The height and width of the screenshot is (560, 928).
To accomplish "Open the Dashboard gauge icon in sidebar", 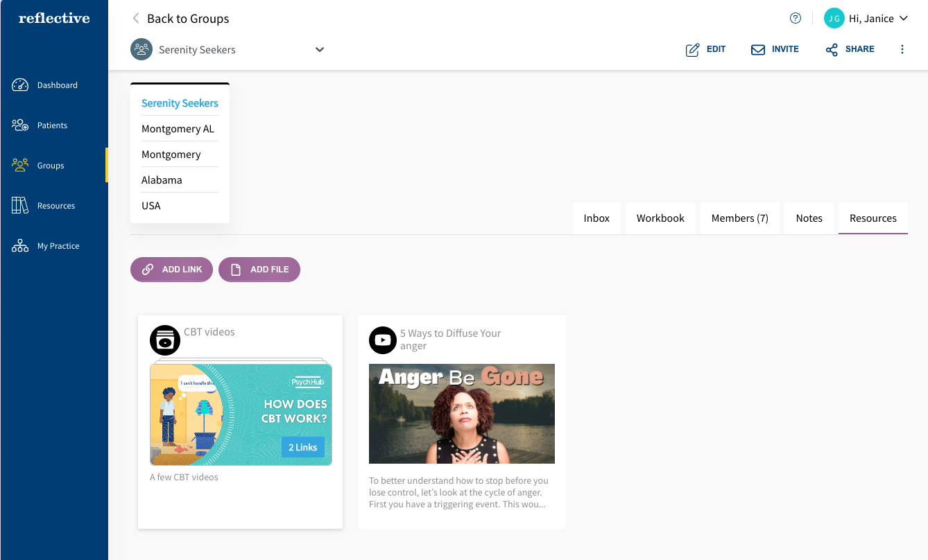I will click(x=20, y=85).
